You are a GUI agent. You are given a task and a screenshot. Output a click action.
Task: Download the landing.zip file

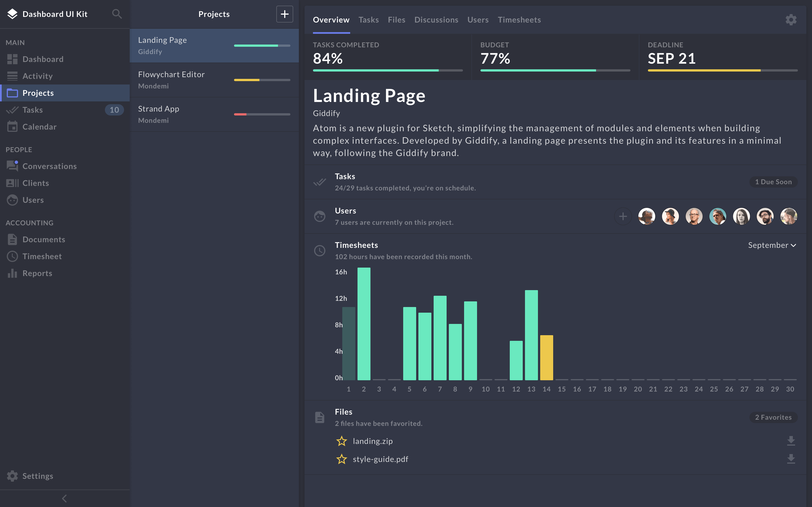point(791,441)
